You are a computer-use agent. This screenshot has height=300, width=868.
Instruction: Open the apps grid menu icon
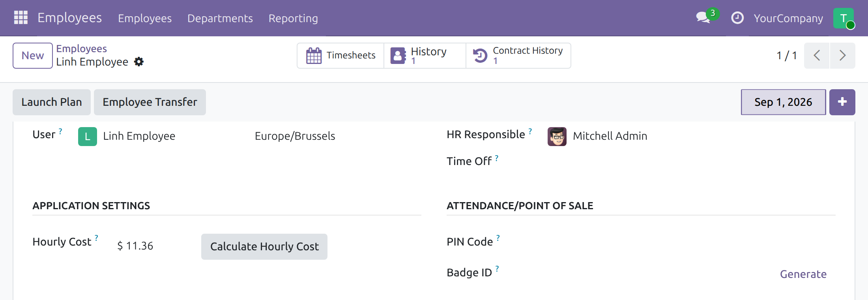coord(21,18)
